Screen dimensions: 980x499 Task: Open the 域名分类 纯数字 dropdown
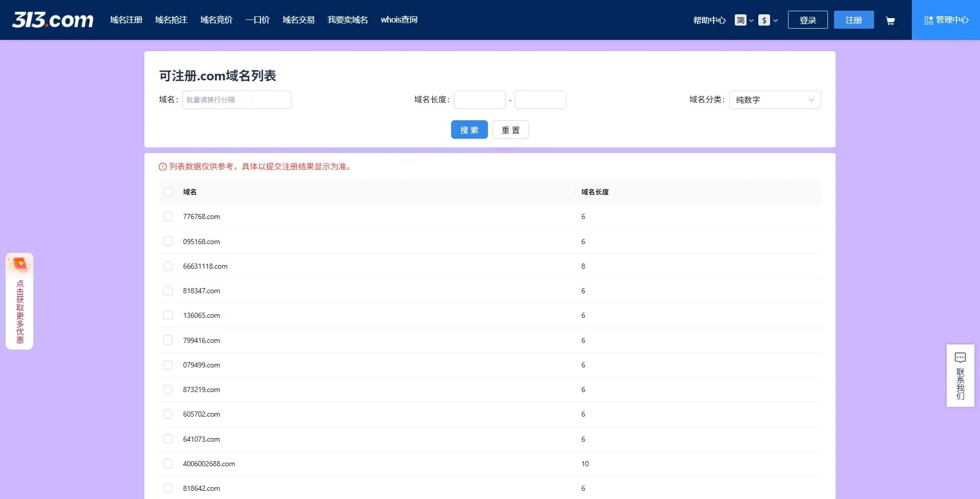[x=775, y=100]
